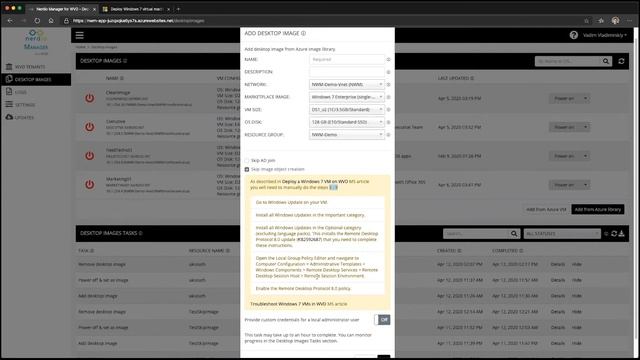The width and height of the screenshot is (640, 360).
Task: Click info icon next to VM Size
Action: (388, 110)
